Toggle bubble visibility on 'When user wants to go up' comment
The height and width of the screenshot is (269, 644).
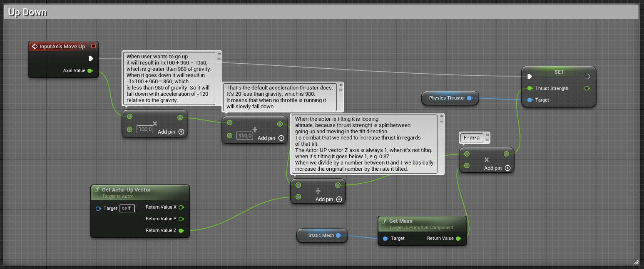tap(219, 59)
